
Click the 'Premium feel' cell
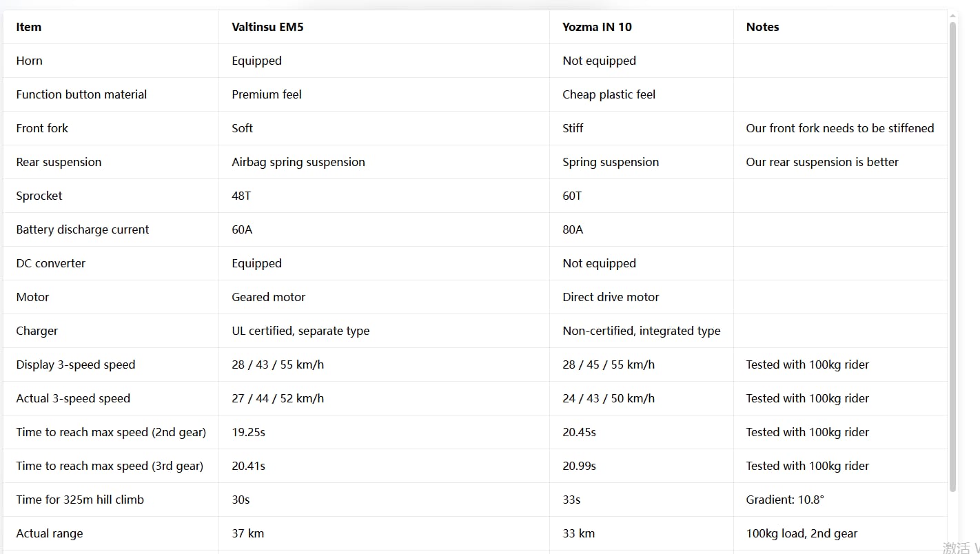point(267,94)
